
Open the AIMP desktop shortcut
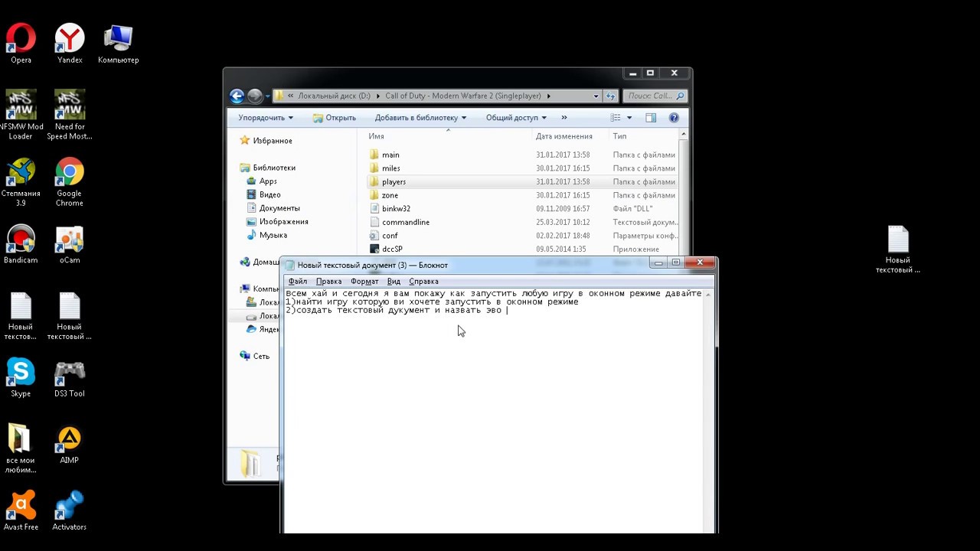point(70,444)
